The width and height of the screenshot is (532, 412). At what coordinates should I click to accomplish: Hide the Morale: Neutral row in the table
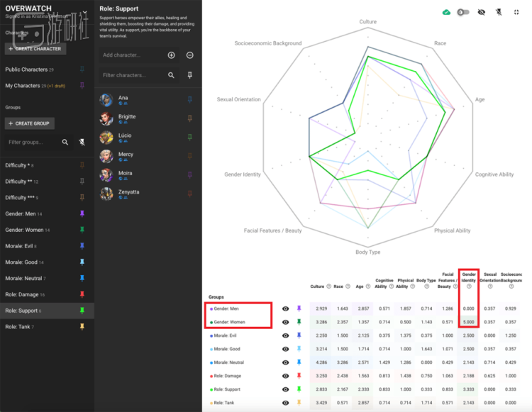coord(286,362)
